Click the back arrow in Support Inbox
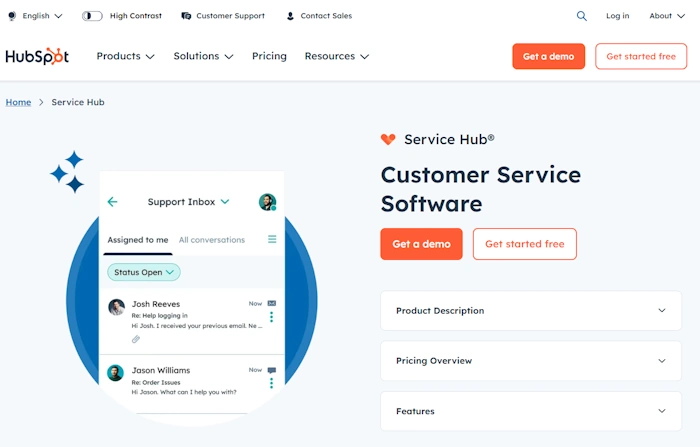This screenshot has height=447, width=700. coord(112,202)
